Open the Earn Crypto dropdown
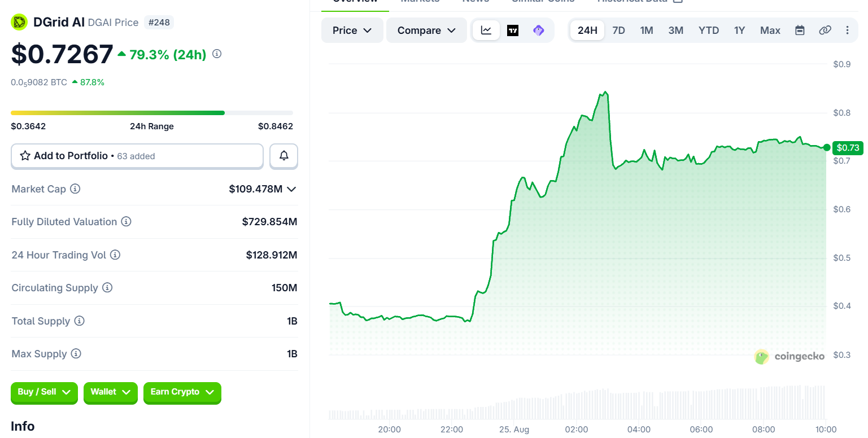Image resolution: width=868 pixels, height=438 pixels. tap(182, 392)
